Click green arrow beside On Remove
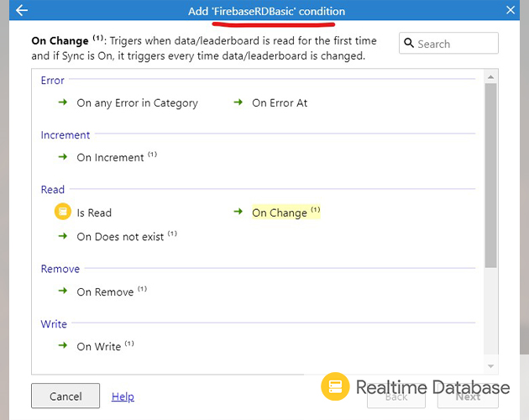Screen dimensions: 529x420 [63, 291]
